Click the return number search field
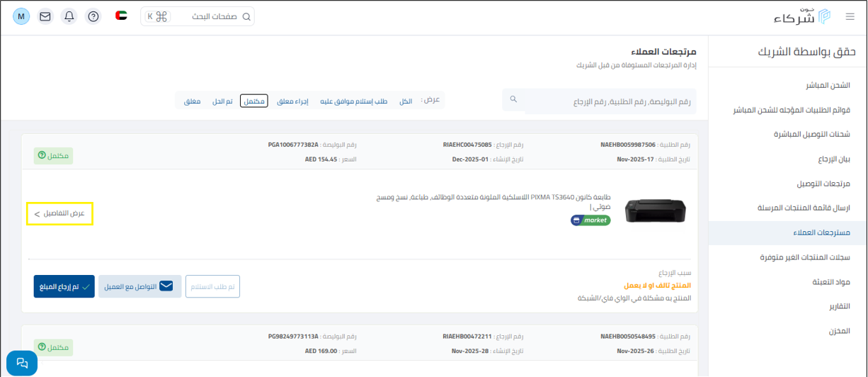 click(x=609, y=102)
